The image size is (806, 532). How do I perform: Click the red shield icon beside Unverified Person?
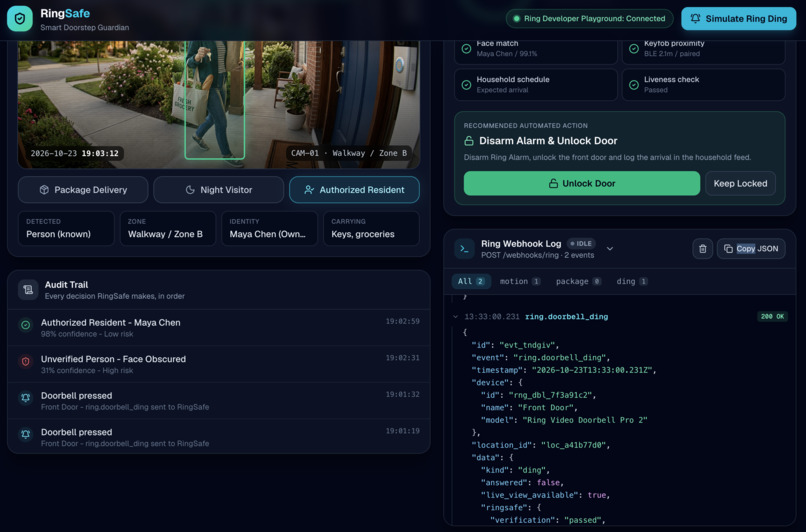25,361
